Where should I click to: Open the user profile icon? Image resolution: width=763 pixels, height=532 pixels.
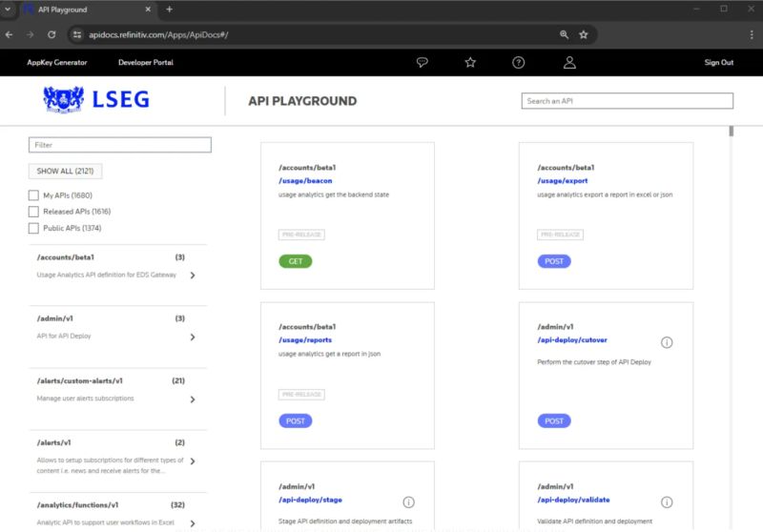[569, 62]
